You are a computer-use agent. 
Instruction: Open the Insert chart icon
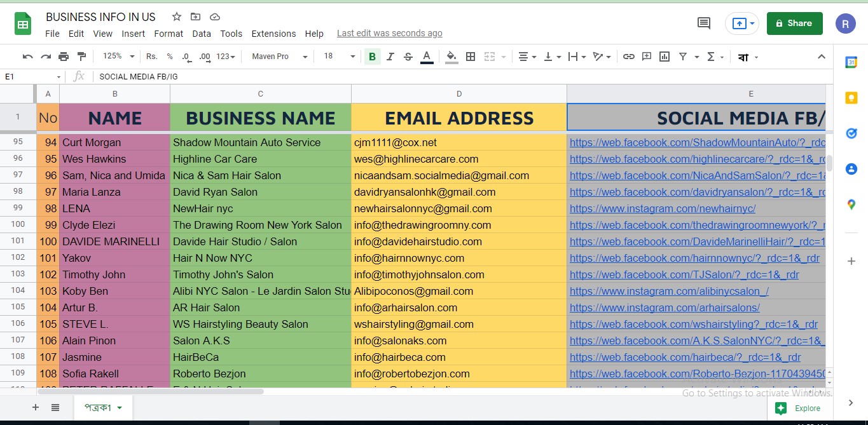click(x=664, y=57)
